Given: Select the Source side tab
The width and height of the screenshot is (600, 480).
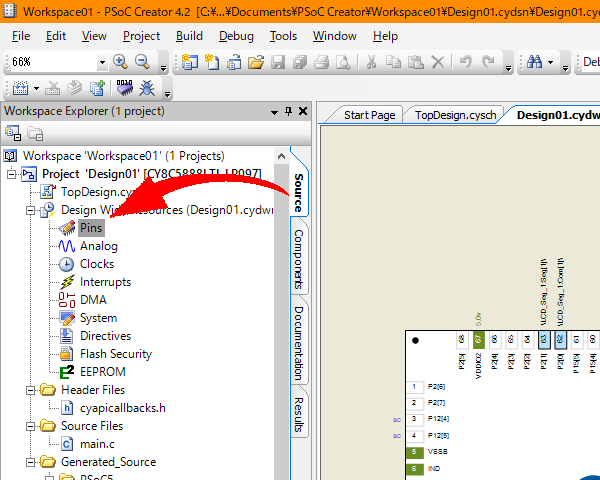Looking at the screenshot, I should coord(299,193).
